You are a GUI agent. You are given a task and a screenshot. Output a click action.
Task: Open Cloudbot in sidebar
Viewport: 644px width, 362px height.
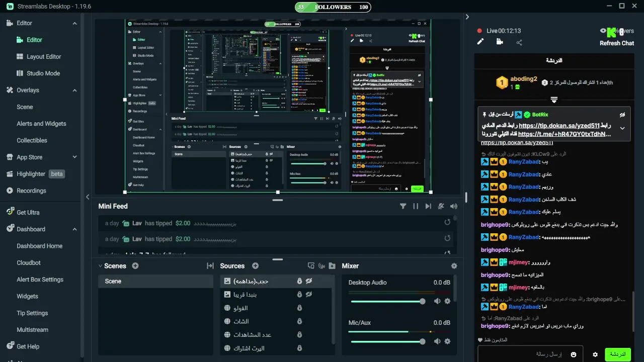click(29, 262)
